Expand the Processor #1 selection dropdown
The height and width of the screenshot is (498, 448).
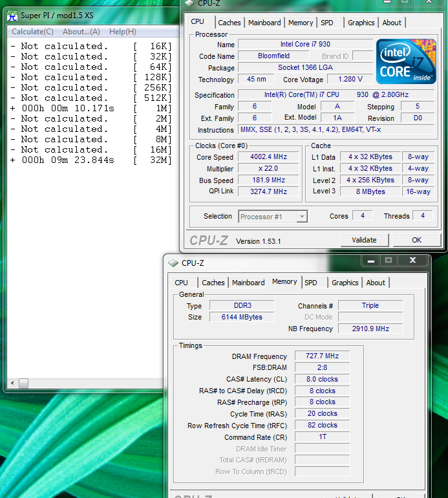pyautogui.click(x=302, y=217)
